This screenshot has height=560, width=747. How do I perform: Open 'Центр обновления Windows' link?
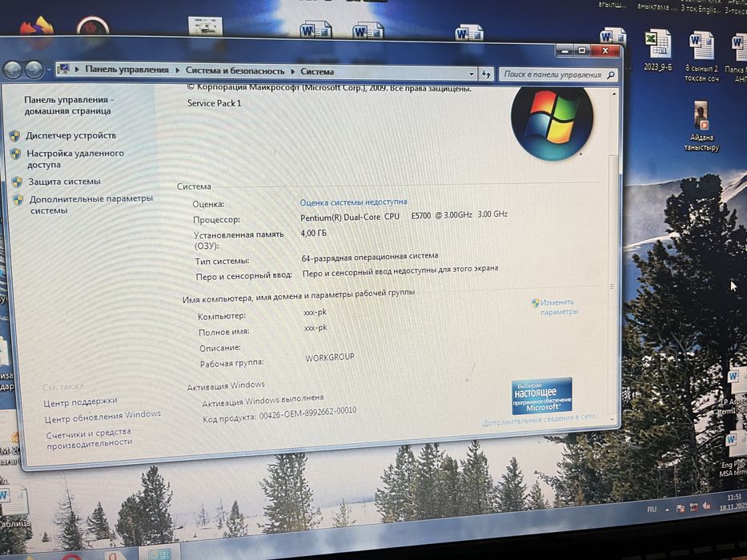(x=102, y=417)
